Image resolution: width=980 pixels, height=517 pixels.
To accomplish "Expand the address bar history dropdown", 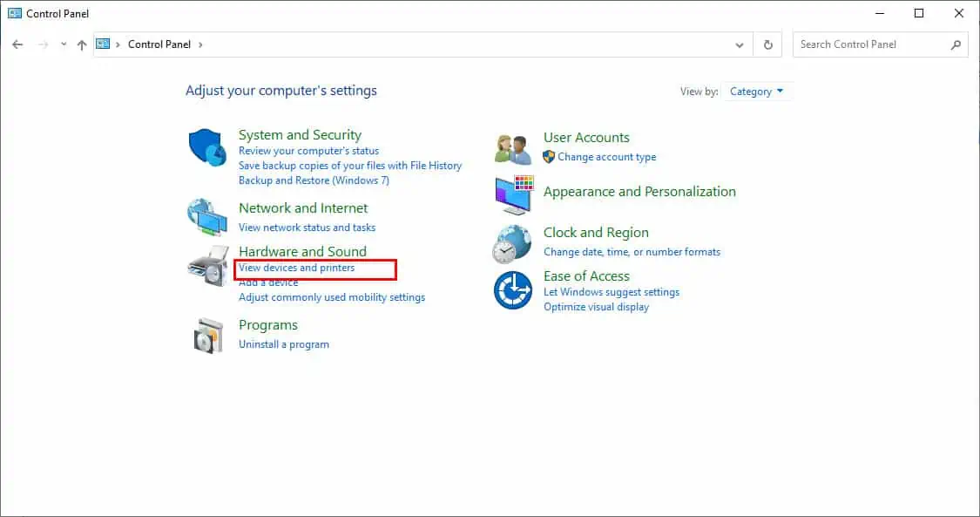I will pos(740,44).
